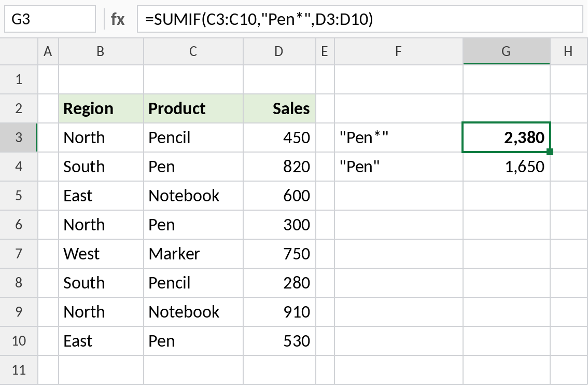
Task: Click the Notebook cell in row 5
Action: [x=193, y=196]
